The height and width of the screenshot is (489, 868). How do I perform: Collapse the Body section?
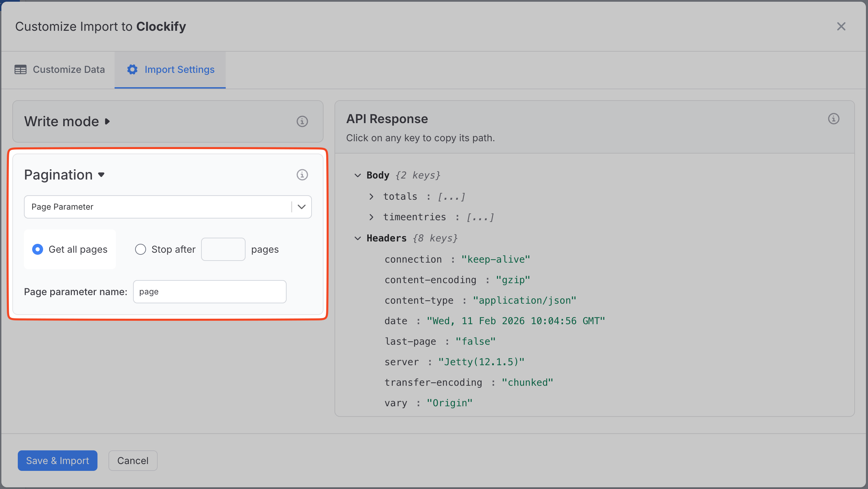coord(358,175)
